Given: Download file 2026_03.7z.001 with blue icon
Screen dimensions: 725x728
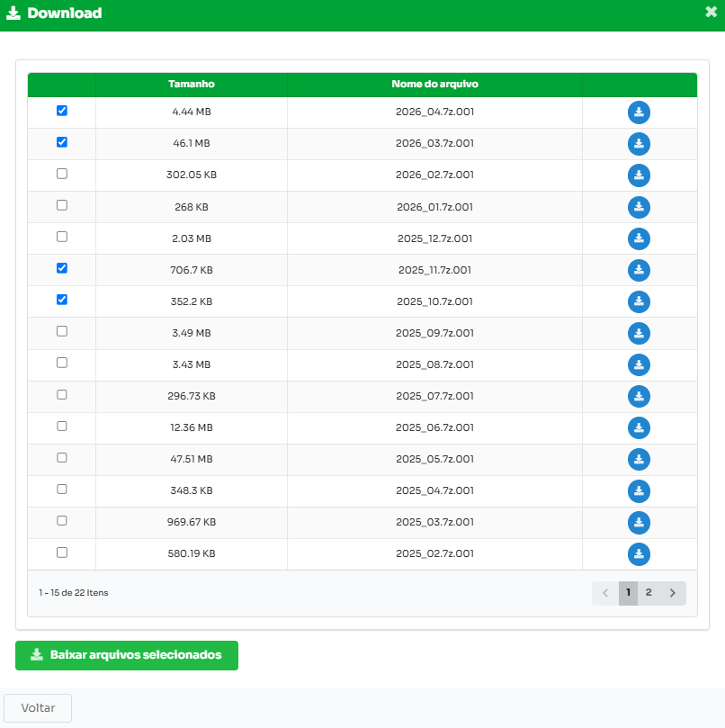Looking at the screenshot, I should coord(639,144).
